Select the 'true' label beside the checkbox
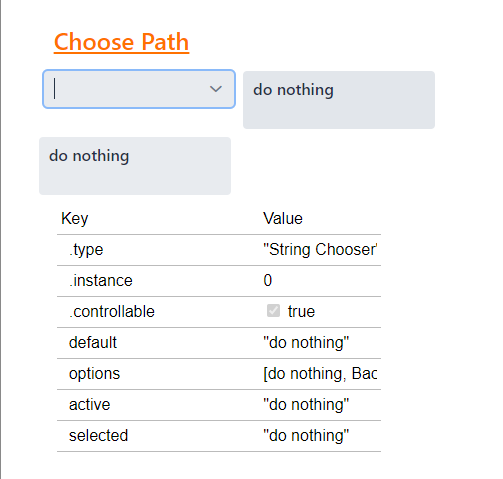The image size is (503, 479). pos(301,312)
